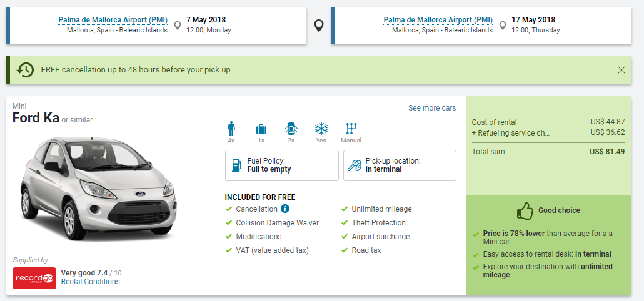The image size is (644, 301).
Task: Click the Fuel Policy Full to empty box
Action: 282,165
